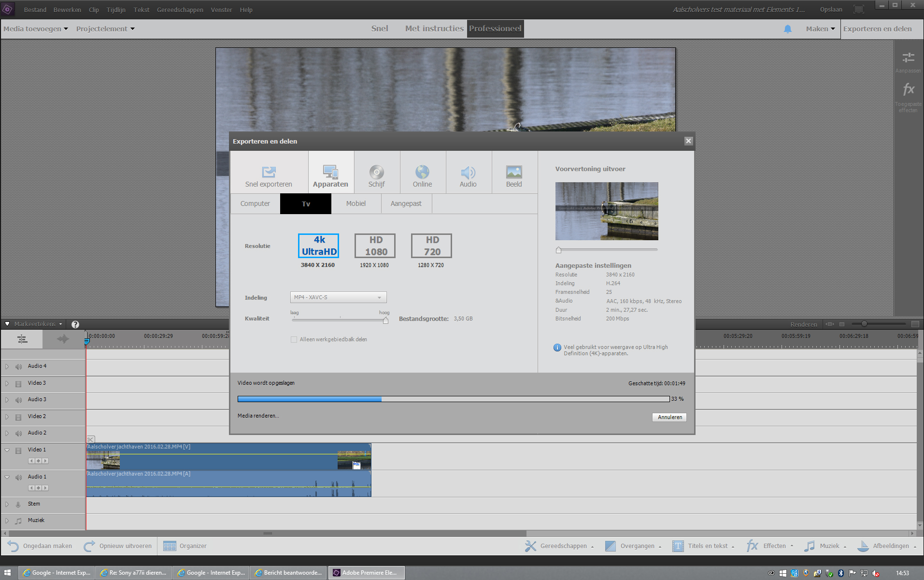Switch to the Computer tab
924x580 pixels.
[x=255, y=204]
